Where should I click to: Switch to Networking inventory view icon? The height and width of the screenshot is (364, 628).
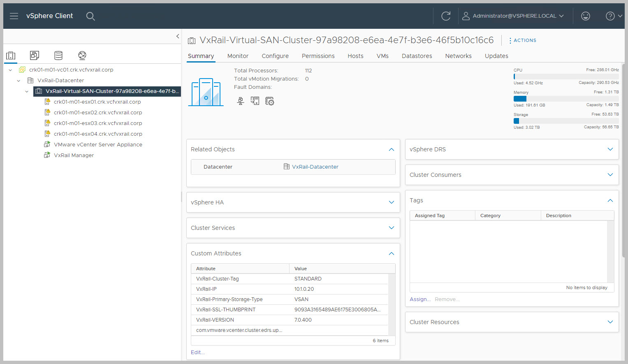(82, 55)
